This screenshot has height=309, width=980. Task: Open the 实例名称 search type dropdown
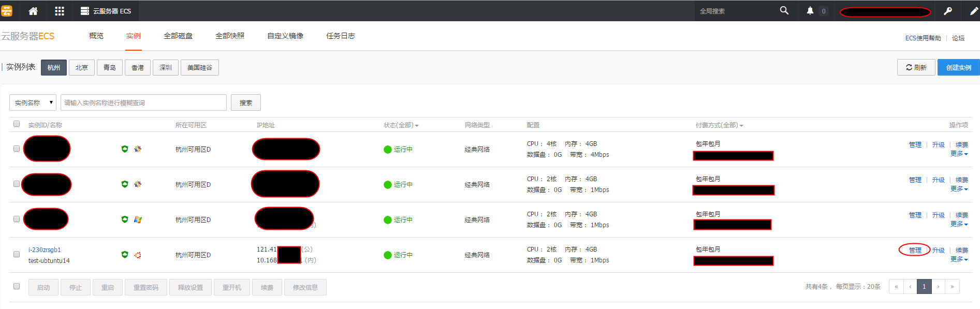point(33,102)
